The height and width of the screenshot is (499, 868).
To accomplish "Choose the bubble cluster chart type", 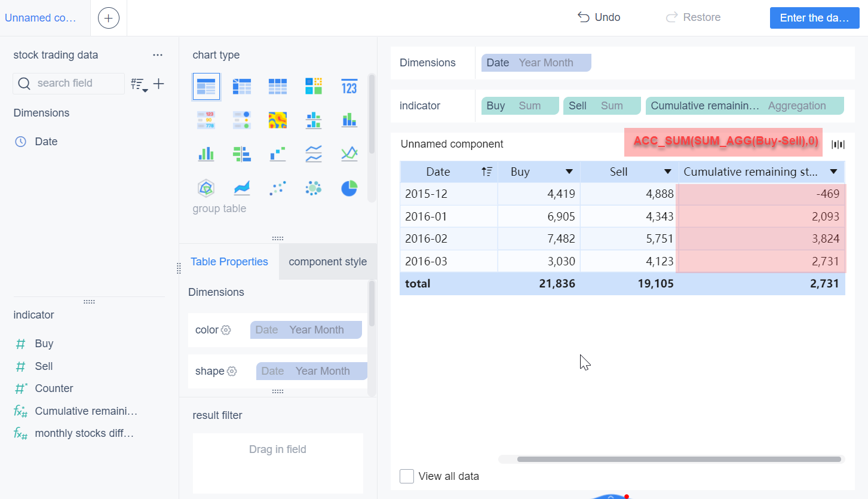I will [x=314, y=188].
